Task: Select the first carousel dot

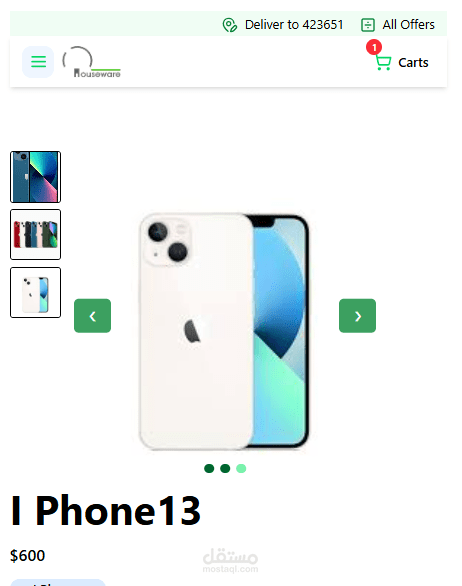Action: (209, 468)
